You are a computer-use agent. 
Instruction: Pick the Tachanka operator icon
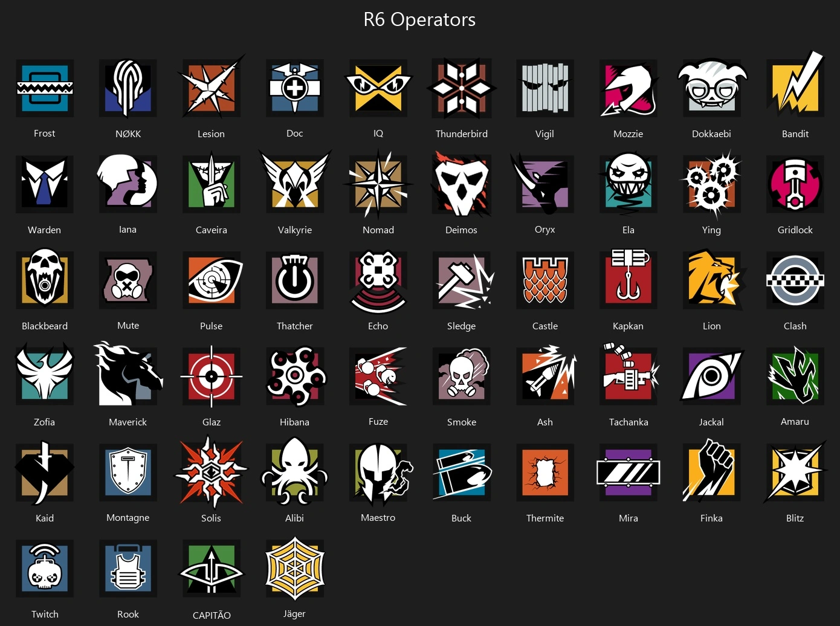[628, 375]
